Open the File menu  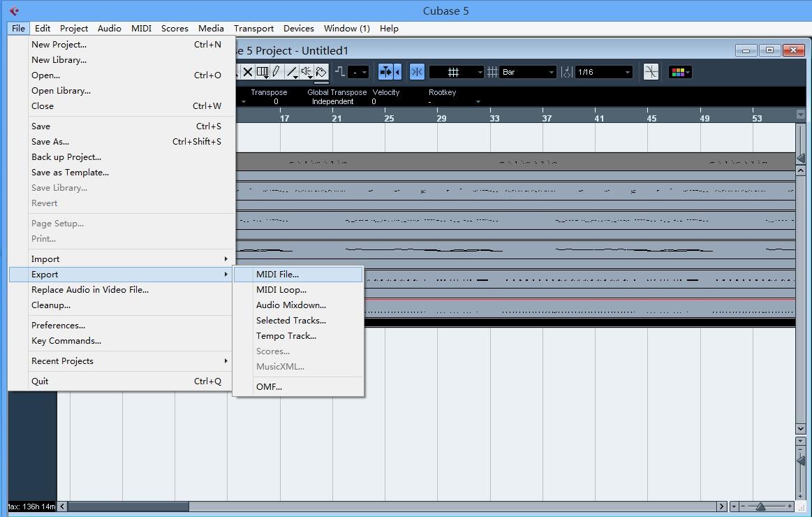click(18, 29)
